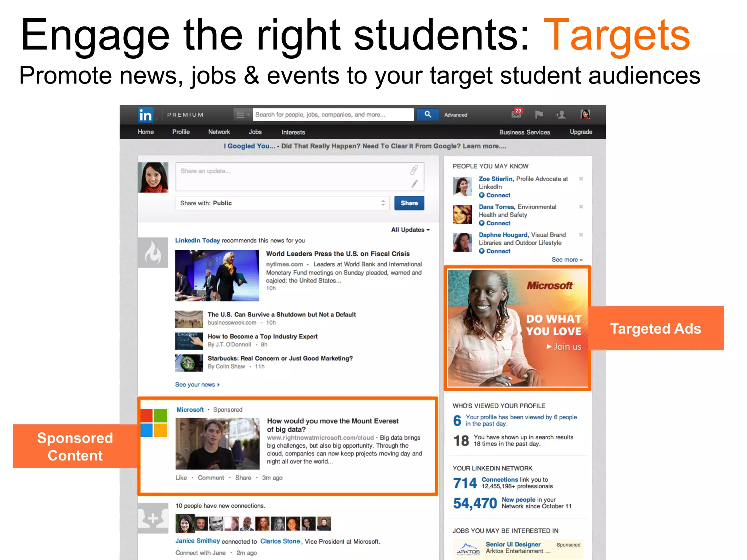Open the search category dropdown menu
The height and width of the screenshot is (560, 747).
[243, 114]
